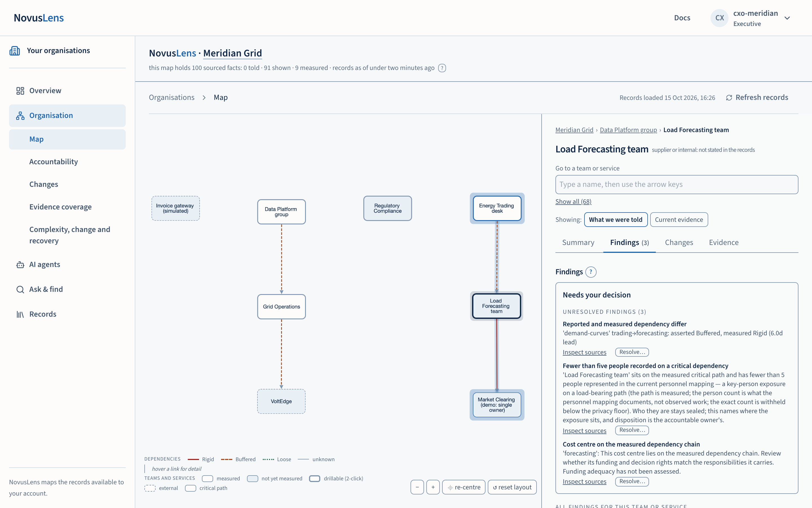
Task: Resolve the cost centre finding
Action: click(x=632, y=481)
